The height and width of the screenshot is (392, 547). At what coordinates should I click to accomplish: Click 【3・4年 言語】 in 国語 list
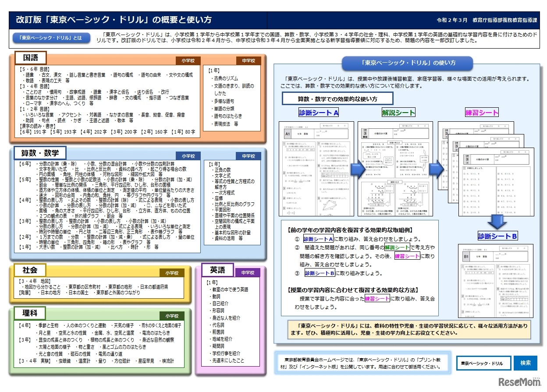tap(34, 86)
